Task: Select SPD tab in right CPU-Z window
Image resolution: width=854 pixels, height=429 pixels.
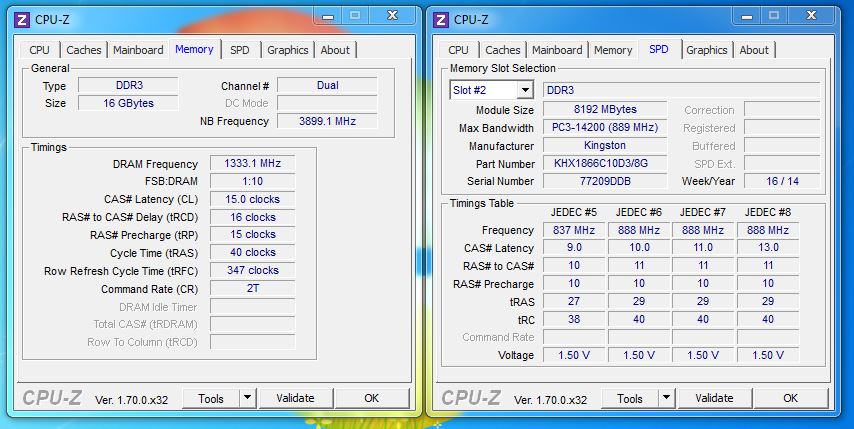Action: tap(659, 49)
